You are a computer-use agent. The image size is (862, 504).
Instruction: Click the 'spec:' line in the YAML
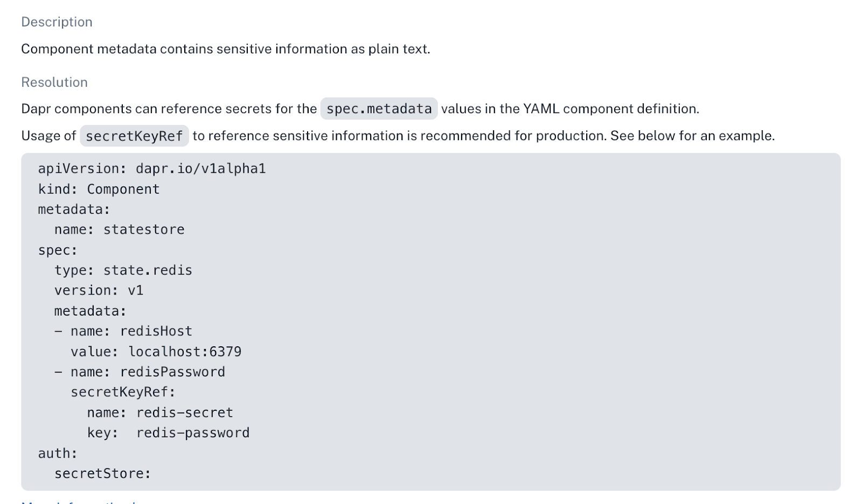click(58, 250)
